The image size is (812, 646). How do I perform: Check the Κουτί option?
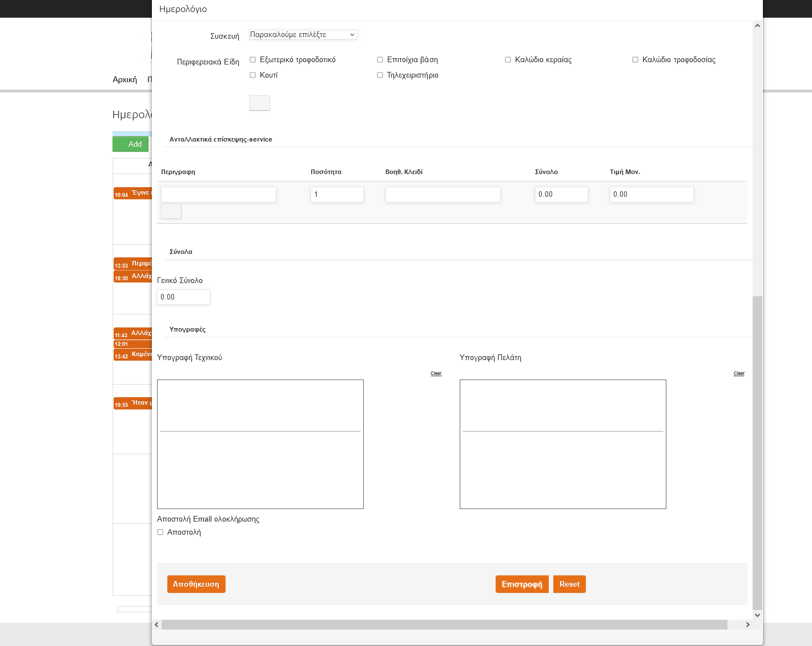click(253, 75)
